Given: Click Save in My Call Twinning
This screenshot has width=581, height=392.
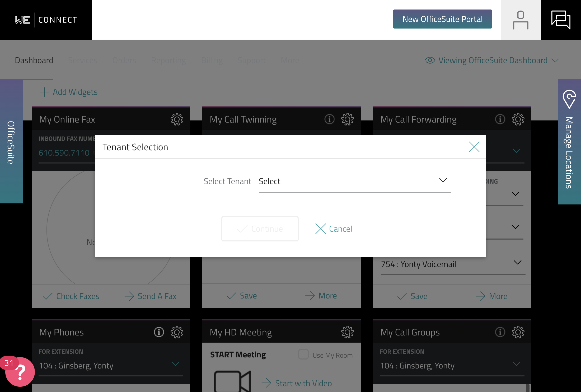Looking at the screenshot, I should pyautogui.click(x=242, y=296).
